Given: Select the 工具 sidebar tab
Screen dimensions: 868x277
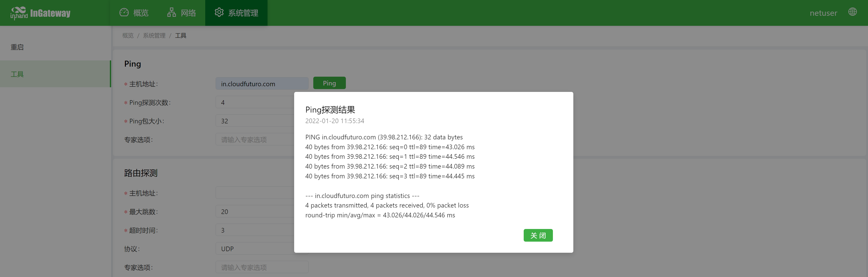Looking at the screenshot, I should coord(17,74).
